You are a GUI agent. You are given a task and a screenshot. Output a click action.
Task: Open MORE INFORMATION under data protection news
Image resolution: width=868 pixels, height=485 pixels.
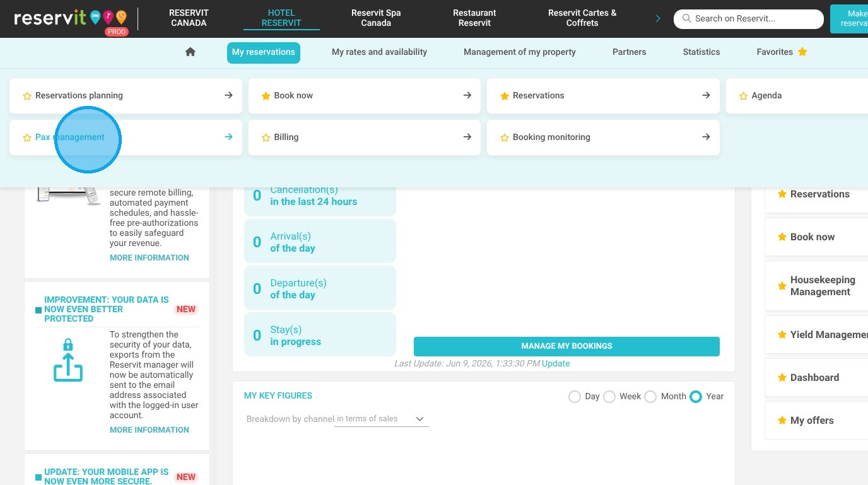click(150, 430)
